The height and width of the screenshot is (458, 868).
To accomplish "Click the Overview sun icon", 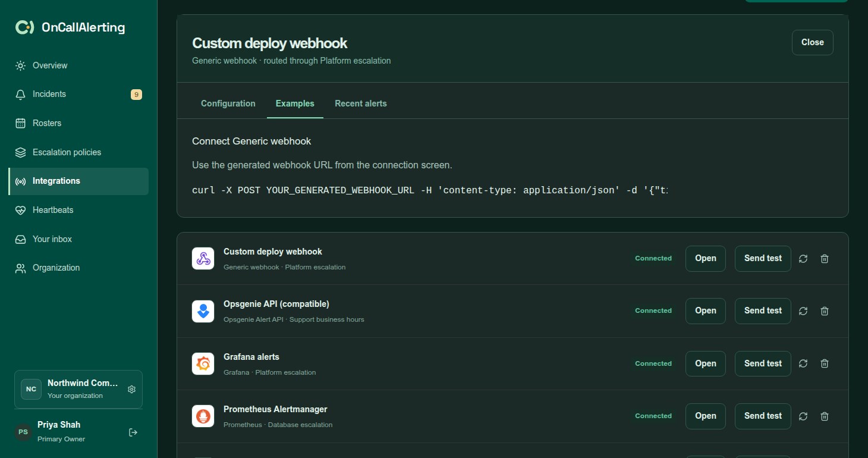I will coord(21,65).
